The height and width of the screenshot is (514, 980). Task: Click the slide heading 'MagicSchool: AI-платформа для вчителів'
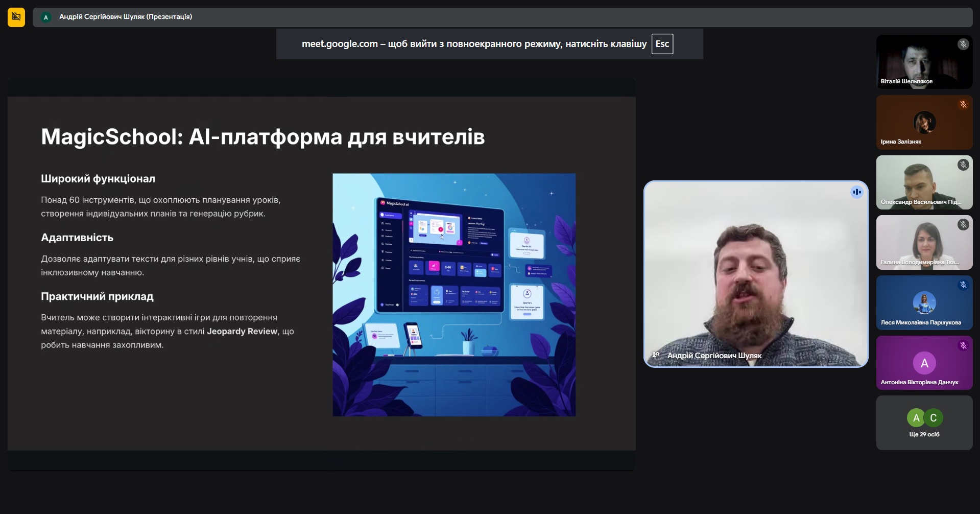click(262, 137)
